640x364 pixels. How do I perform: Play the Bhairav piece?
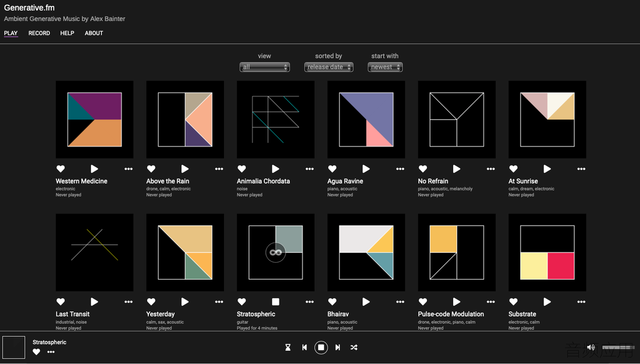click(x=366, y=302)
